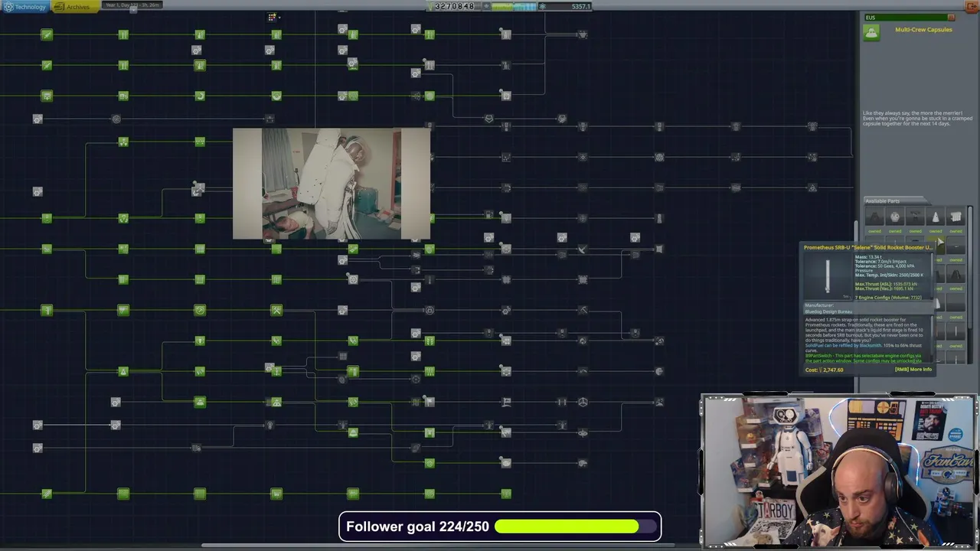
Task: Open the colored grid dropdown icon
Action: click(273, 17)
